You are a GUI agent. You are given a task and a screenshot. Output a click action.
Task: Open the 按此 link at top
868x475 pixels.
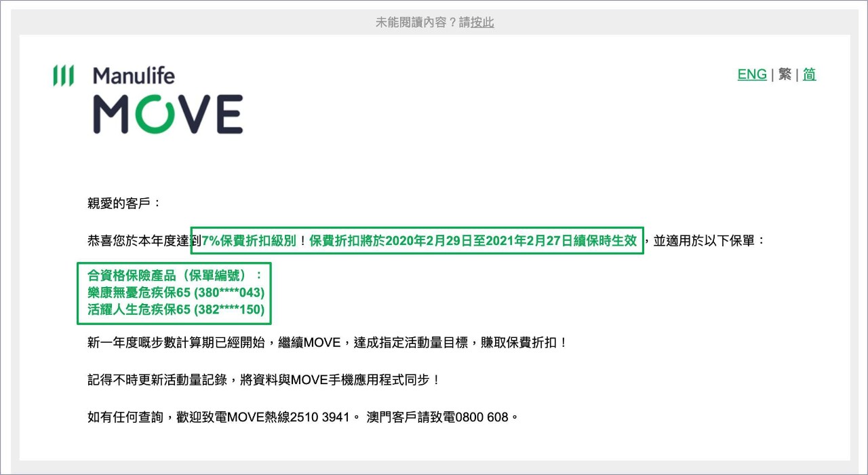tap(482, 22)
